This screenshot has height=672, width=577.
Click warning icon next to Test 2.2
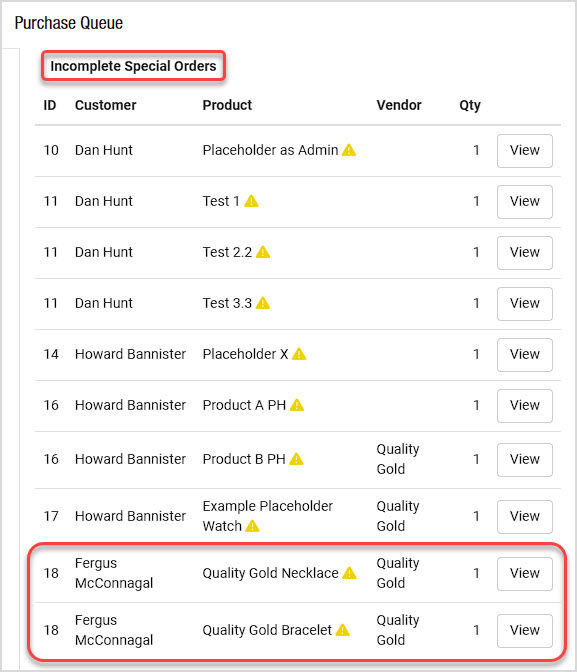click(x=263, y=252)
